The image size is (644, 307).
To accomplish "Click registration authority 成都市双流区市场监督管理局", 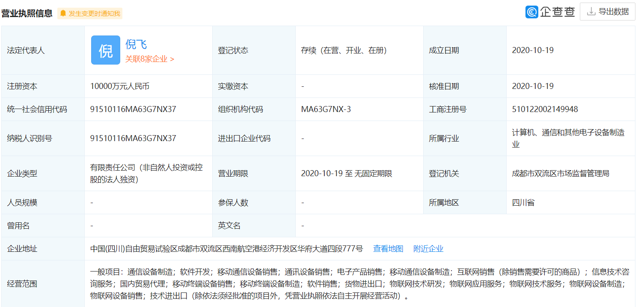I will (x=561, y=174).
